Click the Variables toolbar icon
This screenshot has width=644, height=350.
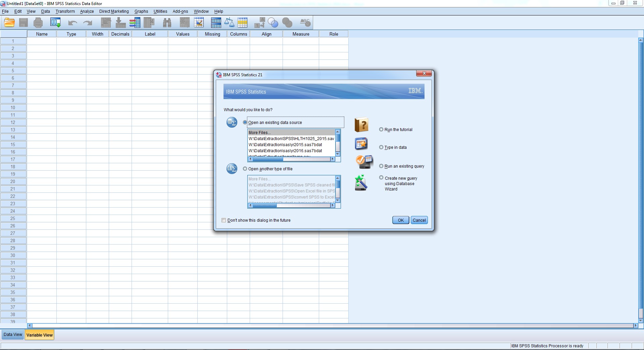pyautogui.click(x=135, y=23)
